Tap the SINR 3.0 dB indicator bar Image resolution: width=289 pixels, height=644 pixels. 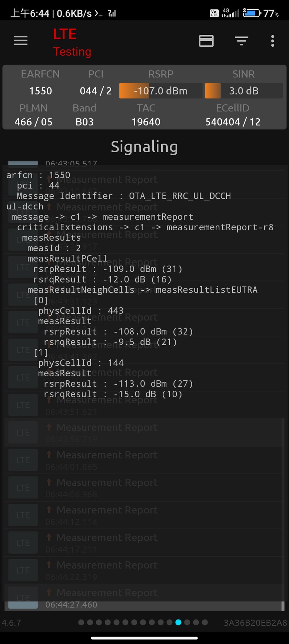tap(243, 91)
